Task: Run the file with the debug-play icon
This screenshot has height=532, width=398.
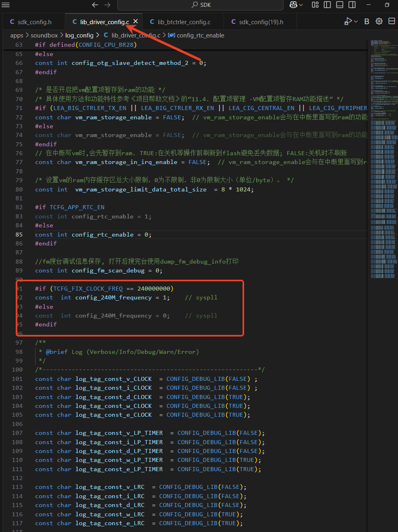Action: point(348,21)
